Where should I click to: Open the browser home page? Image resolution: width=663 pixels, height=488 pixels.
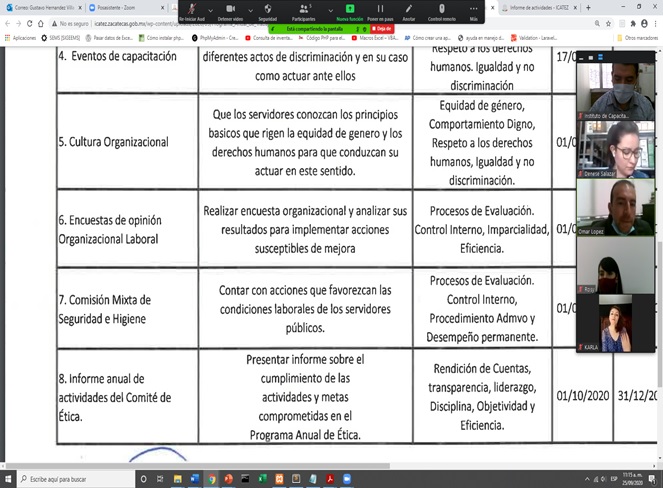pos(41,24)
